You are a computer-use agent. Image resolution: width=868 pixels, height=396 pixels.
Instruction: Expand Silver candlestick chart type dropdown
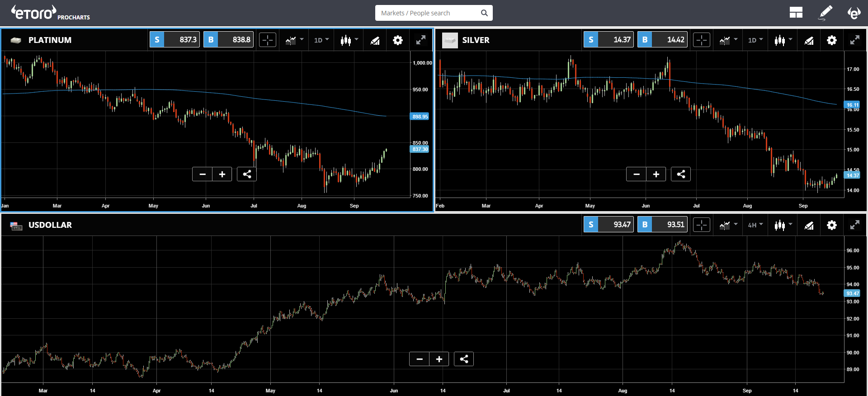[783, 40]
